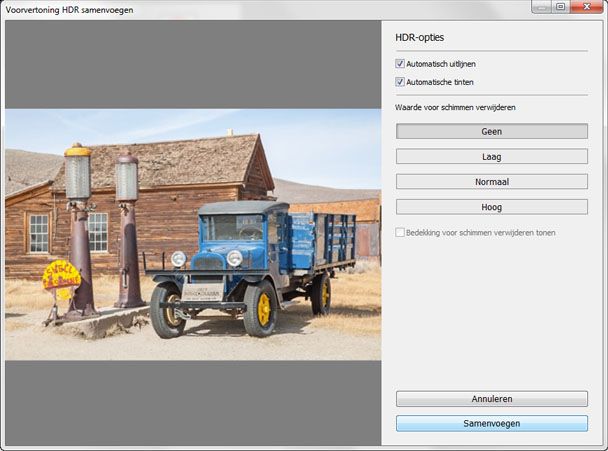Select Hoog deghost amount
The width and height of the screenshot is (608, 451).
[x=492, y=207]
